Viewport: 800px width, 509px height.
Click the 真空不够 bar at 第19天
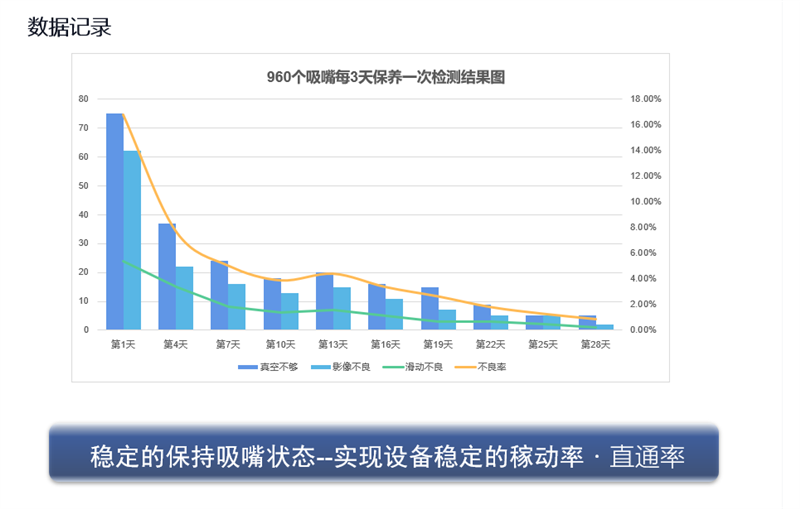429,308
